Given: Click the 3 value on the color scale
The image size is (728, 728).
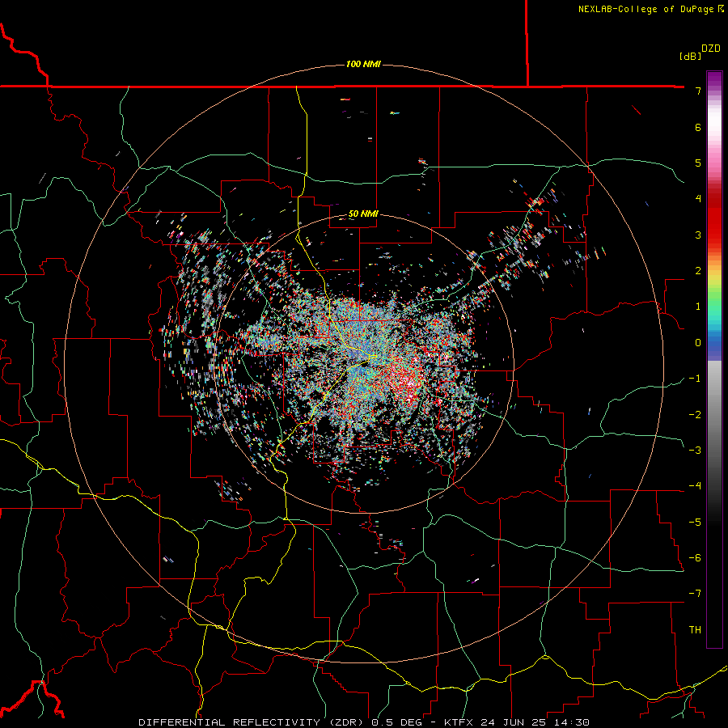Looking at the screenshot, I should click(x=698, y=235).
